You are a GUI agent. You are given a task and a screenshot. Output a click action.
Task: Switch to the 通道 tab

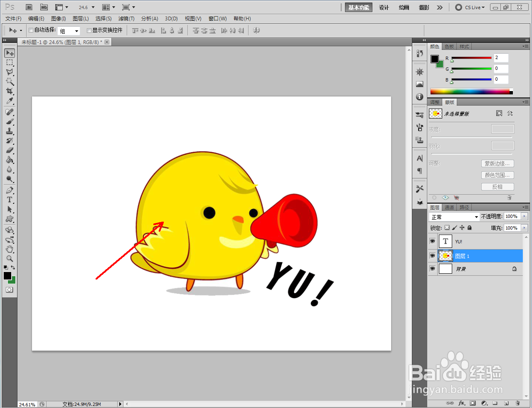[449, 208]
